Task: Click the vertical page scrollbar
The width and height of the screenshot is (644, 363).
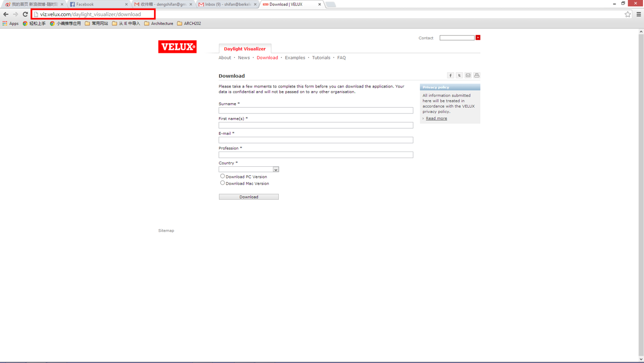Action: point(641,195)
